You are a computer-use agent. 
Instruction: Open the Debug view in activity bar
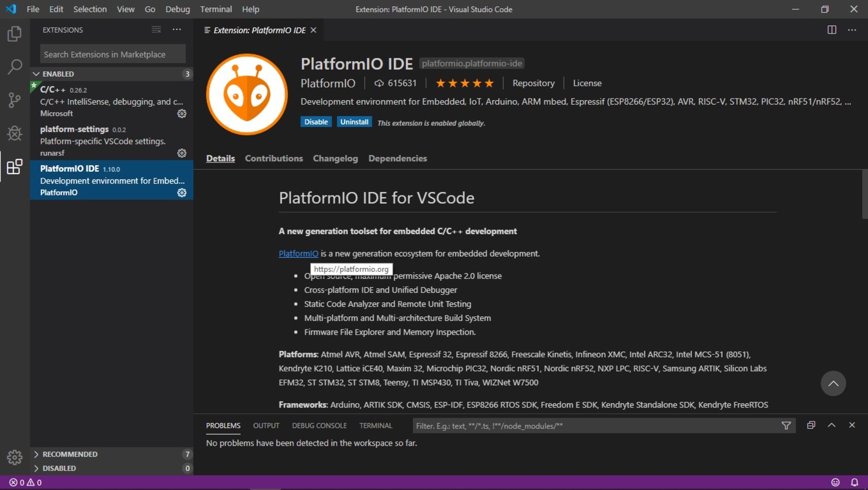coord(15,133)
